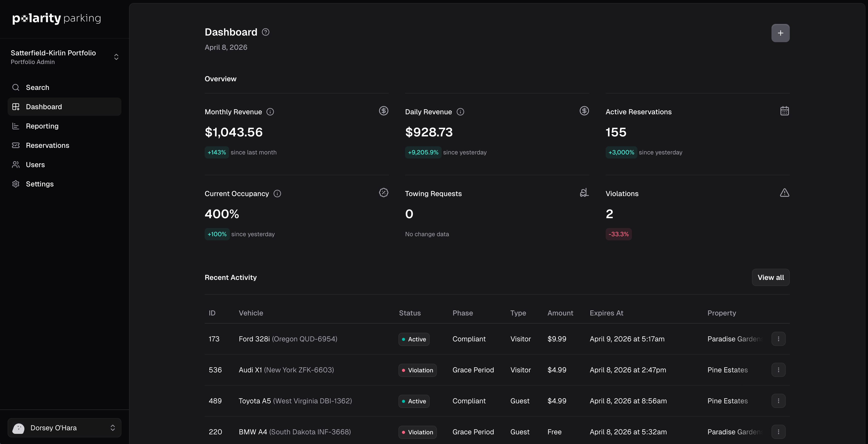
Task: Click No change data text
Action: [x=427, y=234]
